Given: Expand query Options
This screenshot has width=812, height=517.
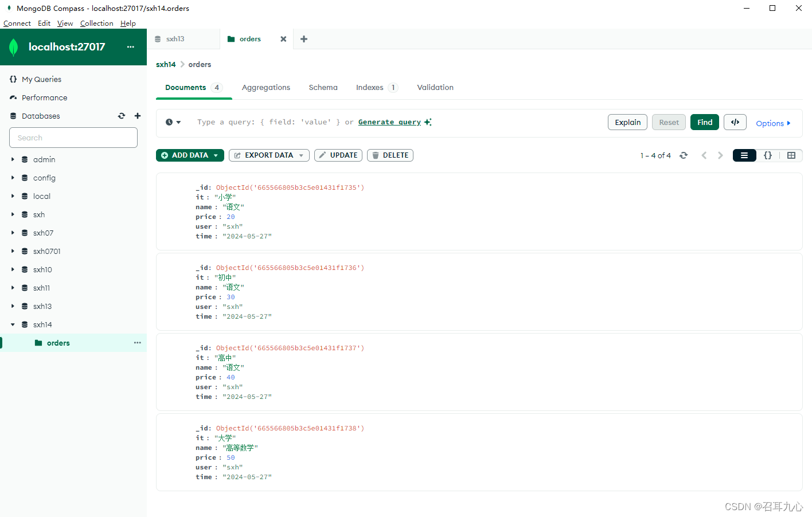Looking at the screenshot, I should coord(773,123).
